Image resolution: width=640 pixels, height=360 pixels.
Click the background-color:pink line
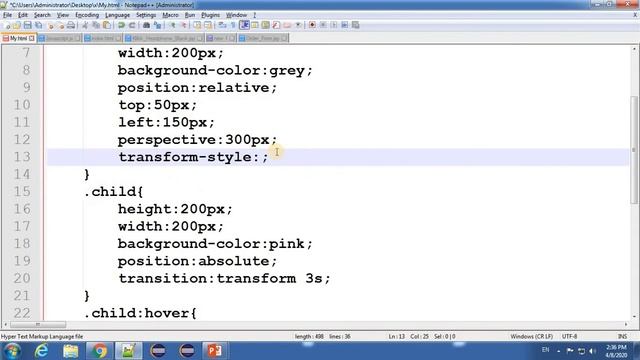(x=215, y=244)
